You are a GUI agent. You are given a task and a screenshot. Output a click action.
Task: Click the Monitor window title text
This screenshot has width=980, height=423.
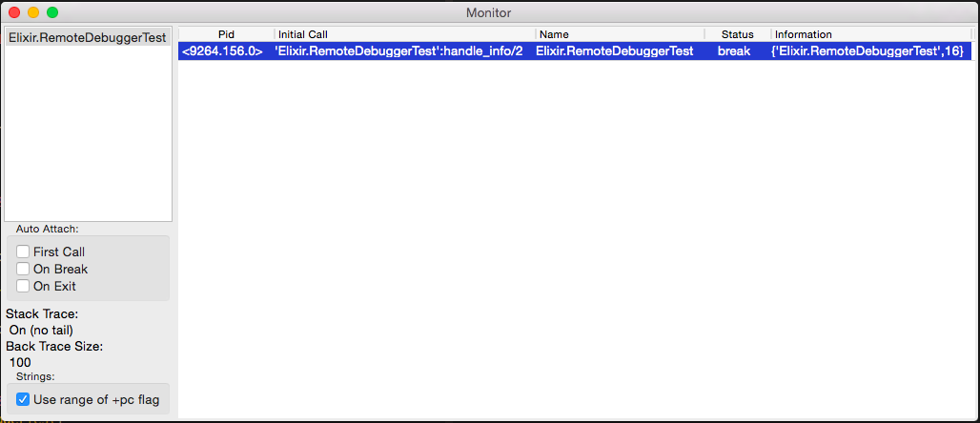coord(489,13)
